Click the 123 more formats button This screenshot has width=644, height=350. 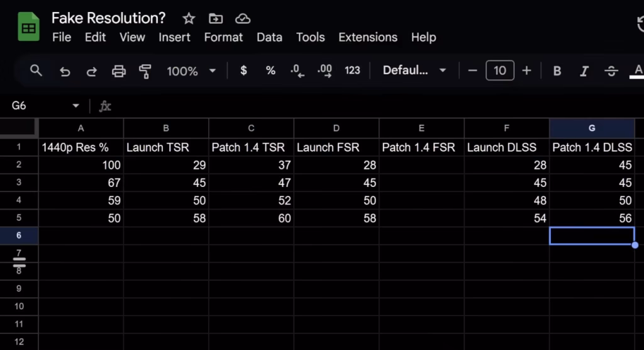[352, 71]
